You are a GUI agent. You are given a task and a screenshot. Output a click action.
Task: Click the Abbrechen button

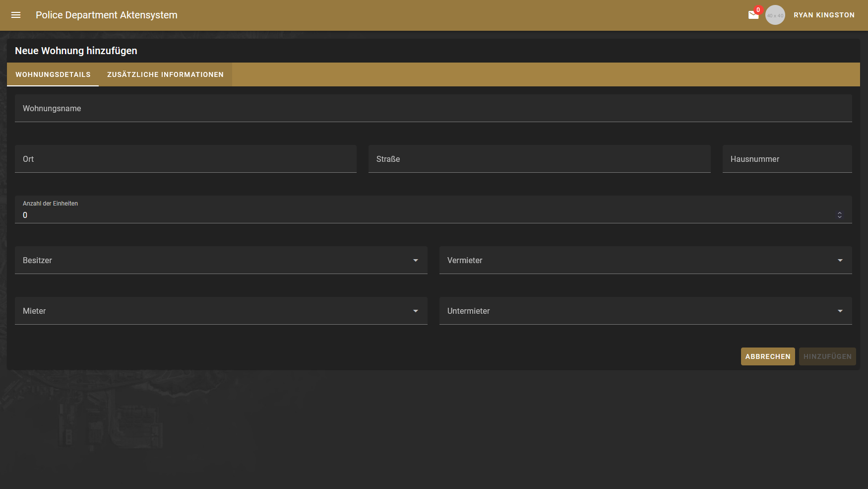(768, 356)
